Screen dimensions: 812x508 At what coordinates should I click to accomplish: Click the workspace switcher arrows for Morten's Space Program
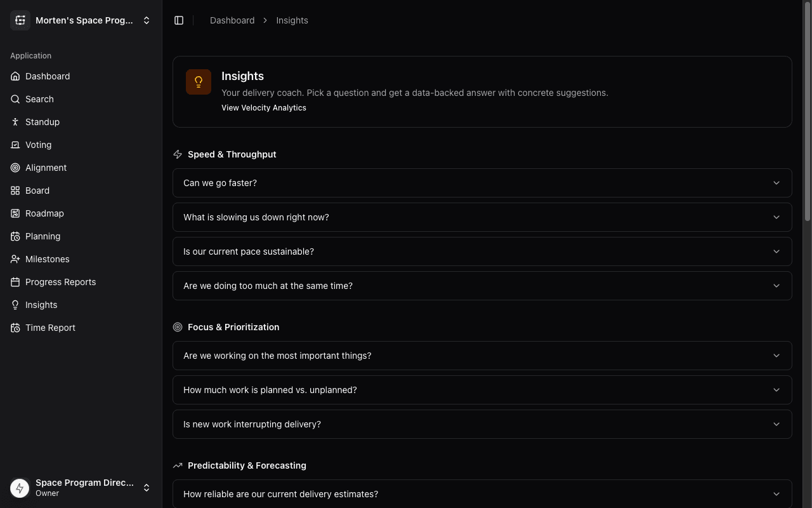tap(147, 20)
